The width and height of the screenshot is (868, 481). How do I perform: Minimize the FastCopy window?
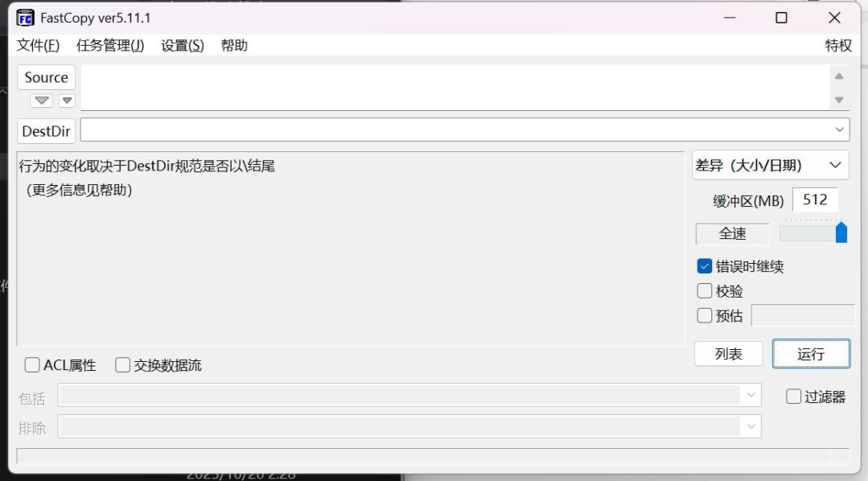pos(730,18)
